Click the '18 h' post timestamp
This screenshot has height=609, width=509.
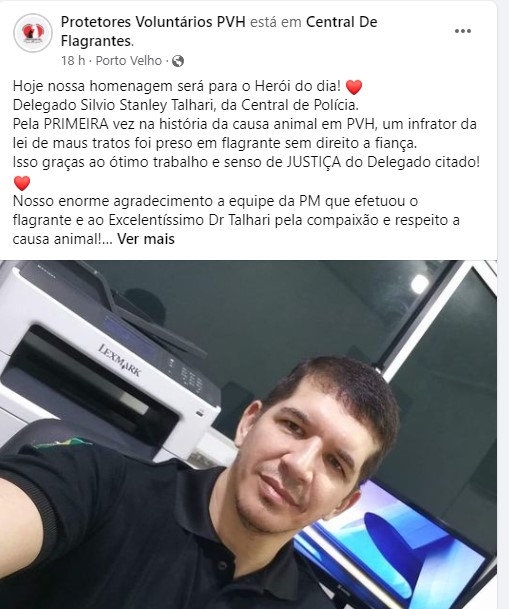click(73, 61)
